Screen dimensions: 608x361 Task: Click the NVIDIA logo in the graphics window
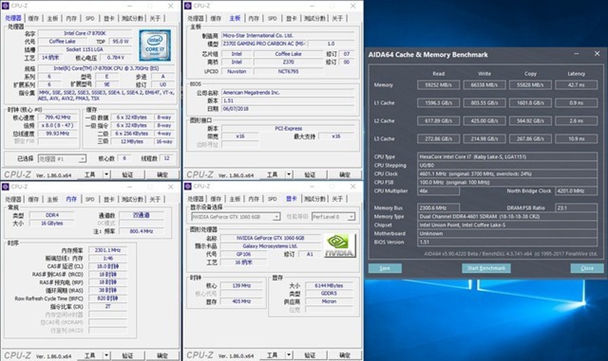(340, 245)
